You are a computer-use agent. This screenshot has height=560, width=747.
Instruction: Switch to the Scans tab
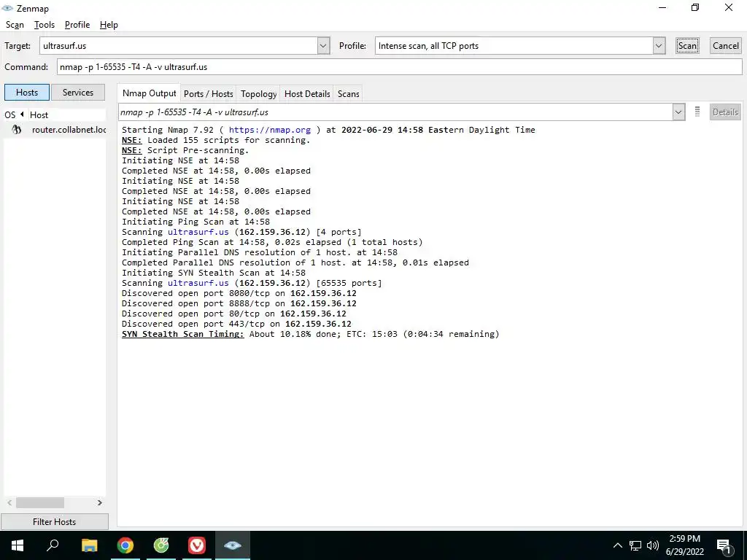(348, 94)
